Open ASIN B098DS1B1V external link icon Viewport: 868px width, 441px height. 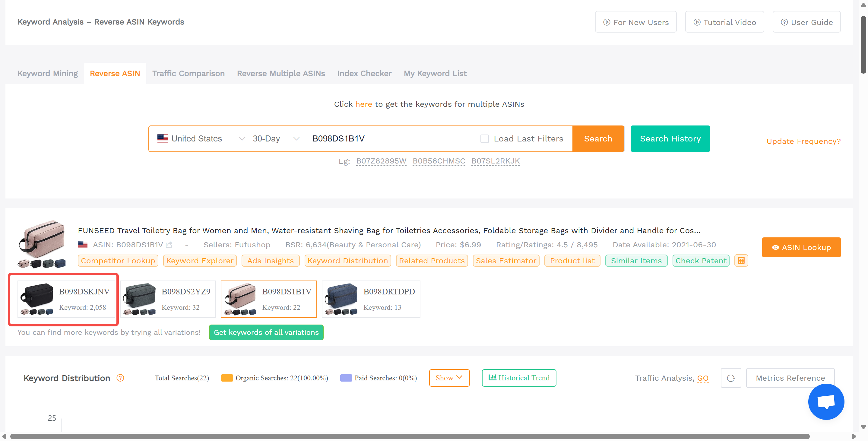pos(169,245)
